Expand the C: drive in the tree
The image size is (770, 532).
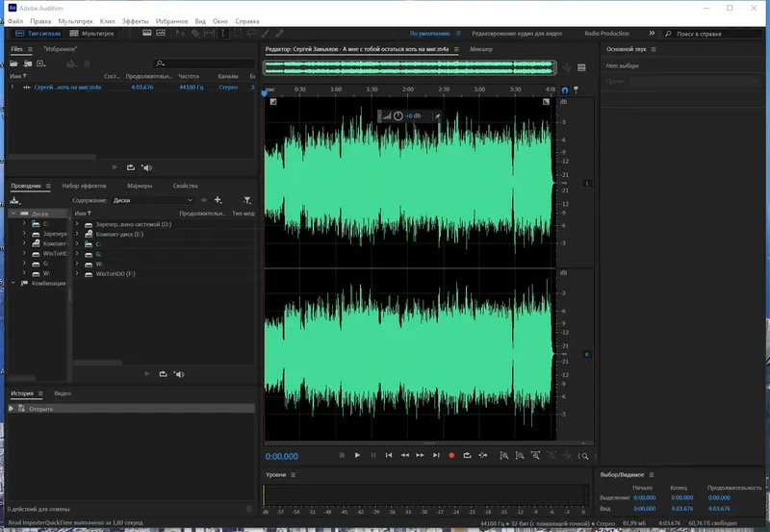coord(25,223)
